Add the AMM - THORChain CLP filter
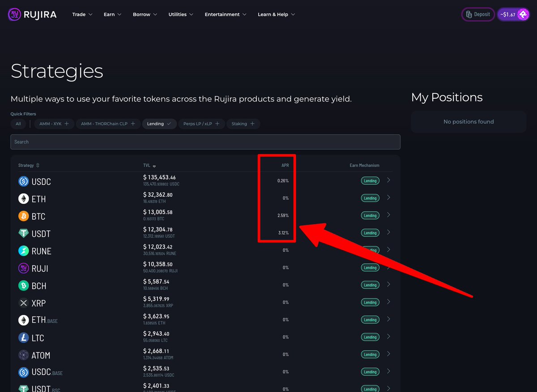Screen dimensions: 537x392 point(108,124)
